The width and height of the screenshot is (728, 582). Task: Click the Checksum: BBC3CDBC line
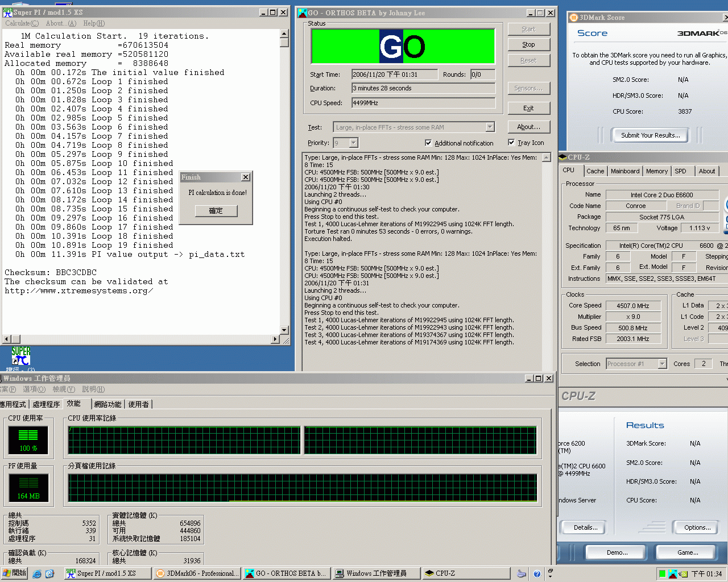click(x=51, y=272)
